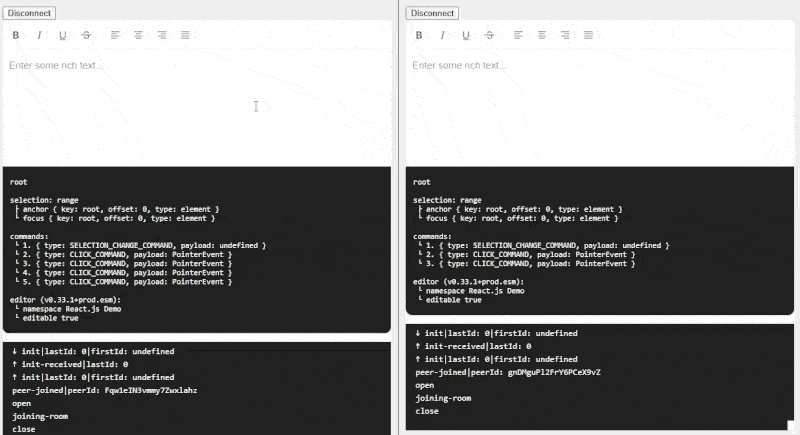Apply right align in right editor
800x435 pixels.
565,35
